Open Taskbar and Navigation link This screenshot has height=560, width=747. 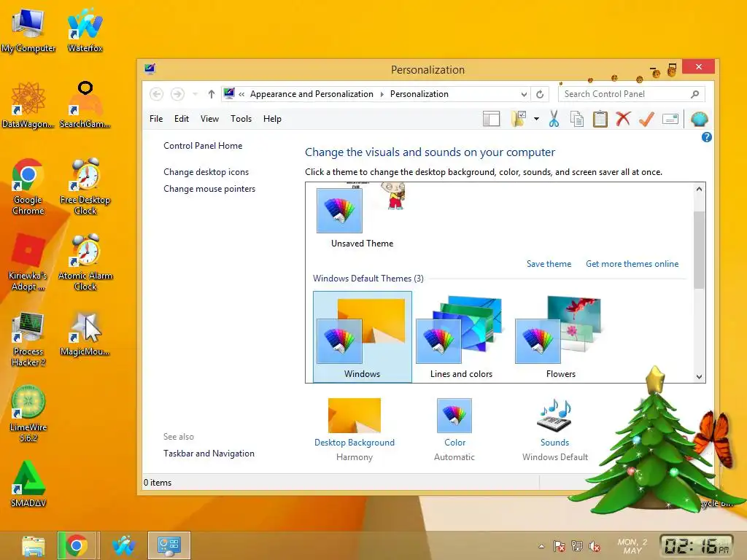click(209, 454)
